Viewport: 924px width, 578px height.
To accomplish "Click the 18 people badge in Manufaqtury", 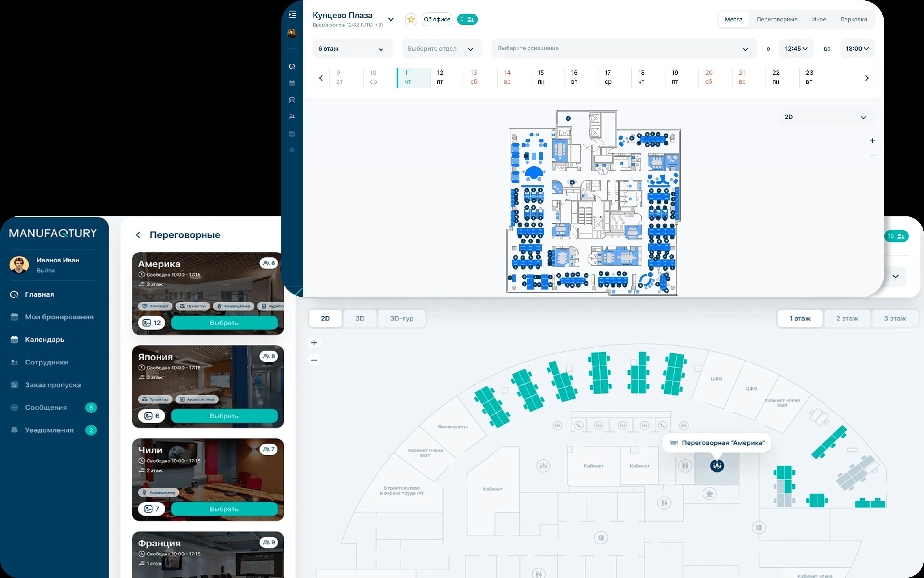I will 896,236.
